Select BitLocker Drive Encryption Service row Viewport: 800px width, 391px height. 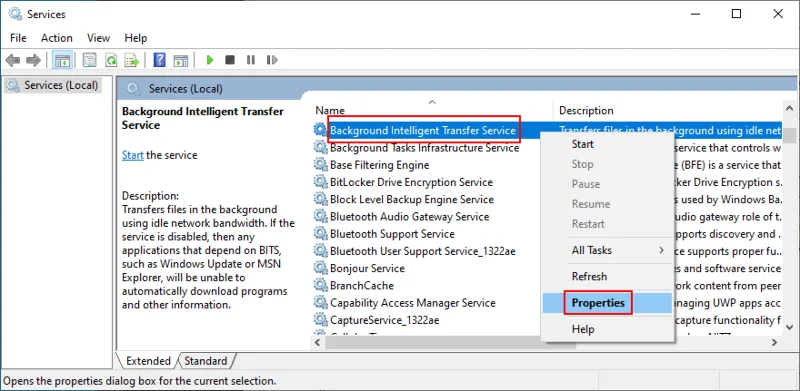coord(411,182)
